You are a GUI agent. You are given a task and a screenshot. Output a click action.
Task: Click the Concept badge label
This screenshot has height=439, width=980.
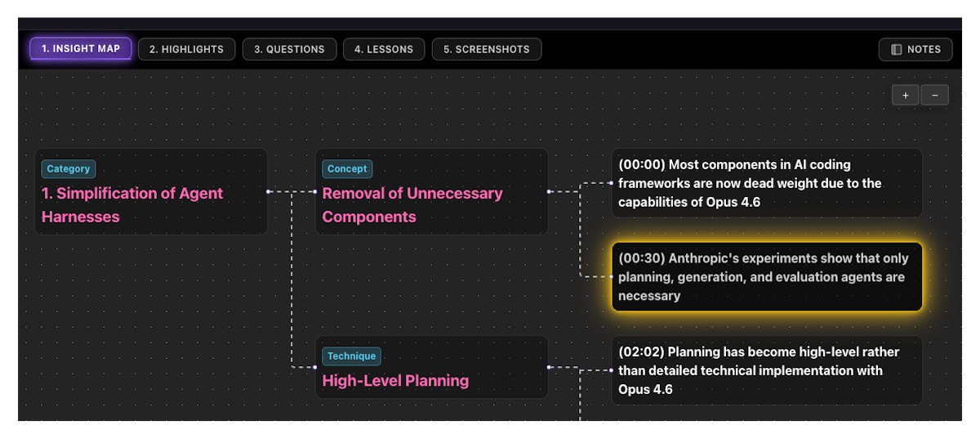347,169
